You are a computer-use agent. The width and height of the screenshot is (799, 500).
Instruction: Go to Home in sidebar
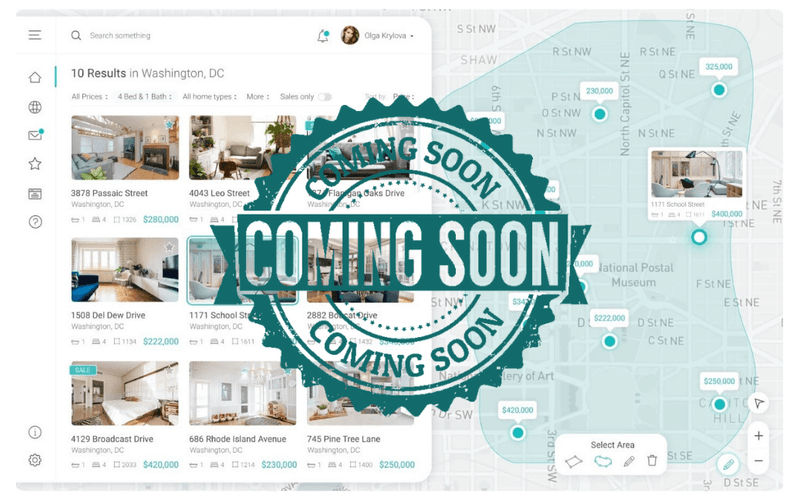[x=35, y=77]
